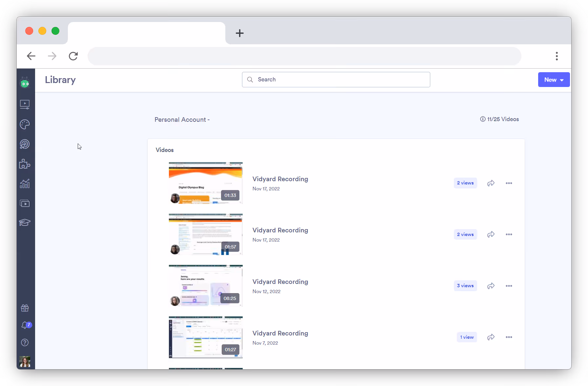Open the analytics bar chart icon

pos(25,183)
